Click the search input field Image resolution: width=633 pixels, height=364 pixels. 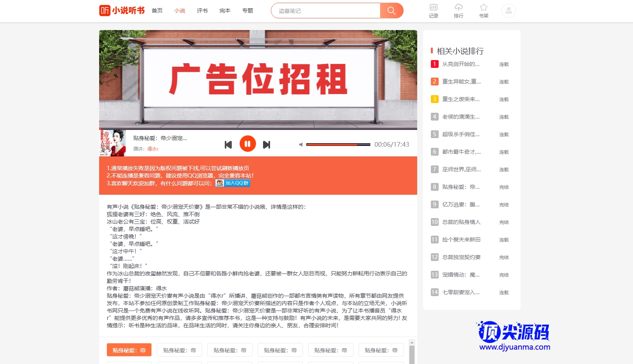tap(326, 11)
